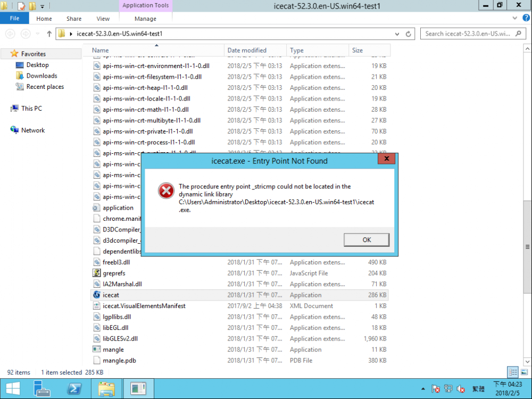Create a new folder via Quick Access toolbar
Image resolution: width=532 pixels, height=399 pixels.
[x=32, y=5]
